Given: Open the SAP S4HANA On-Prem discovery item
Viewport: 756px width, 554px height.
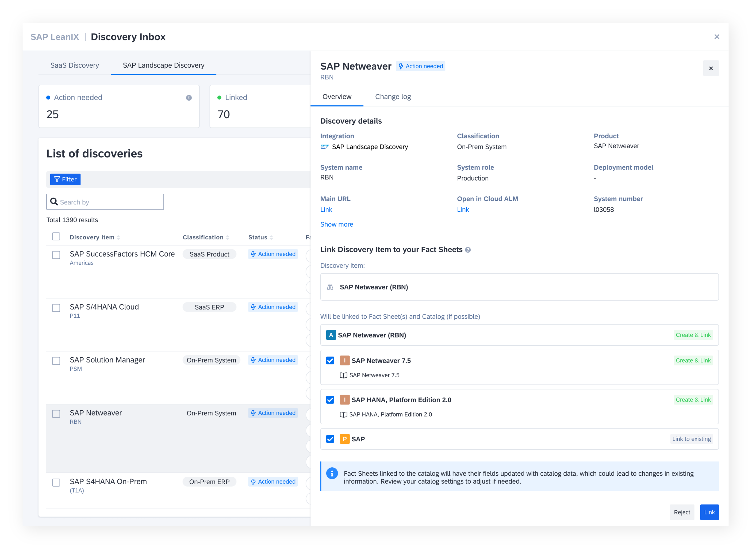Looking at the screenshot, I should 108,482.
